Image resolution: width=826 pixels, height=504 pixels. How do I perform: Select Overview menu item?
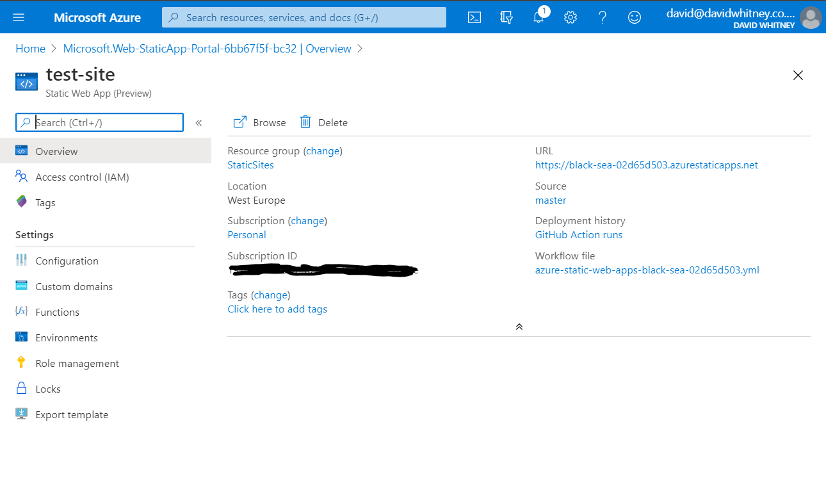[106, 151]
